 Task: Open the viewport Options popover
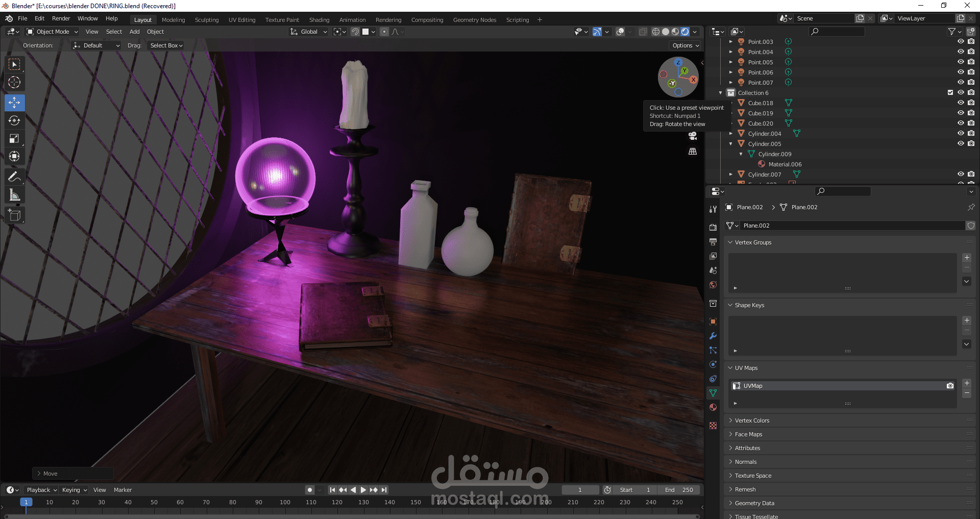click(684, 45)
